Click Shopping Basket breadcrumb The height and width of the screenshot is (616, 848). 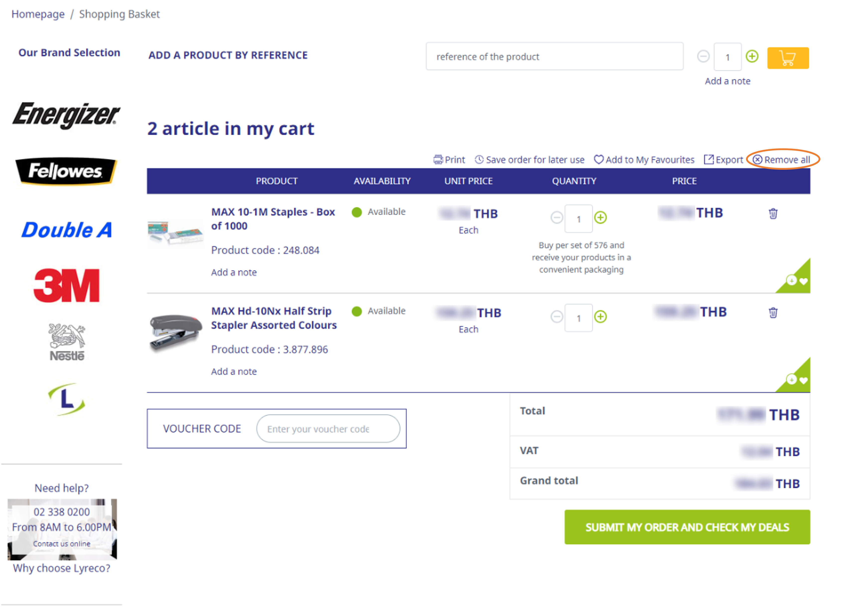coord(119,14)
